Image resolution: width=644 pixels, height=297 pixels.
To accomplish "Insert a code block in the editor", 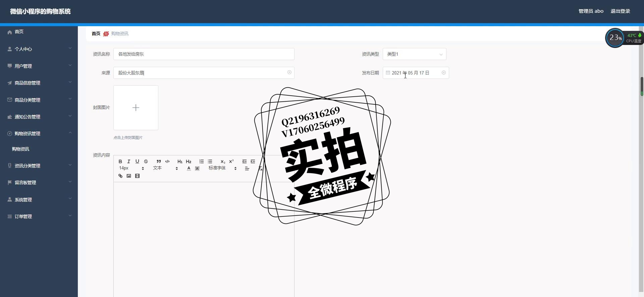I will [167, 161].
